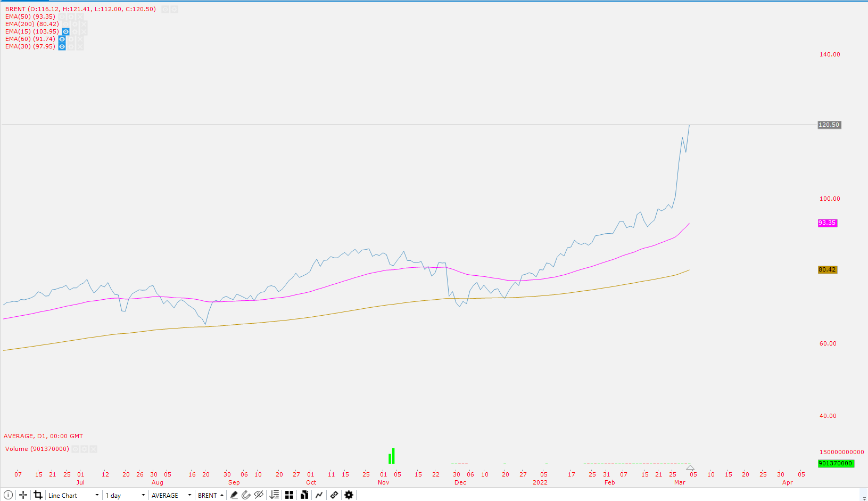Open the chart settings gear
Screen dimensions: 868x501
point(349,495)
